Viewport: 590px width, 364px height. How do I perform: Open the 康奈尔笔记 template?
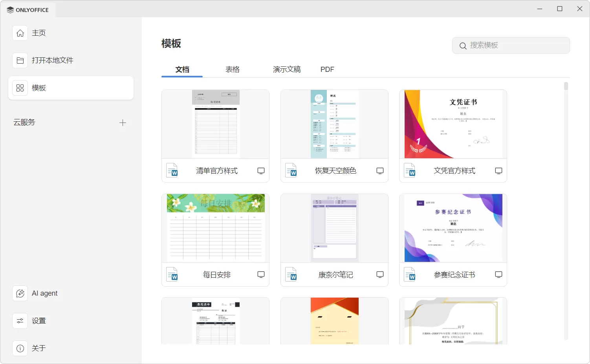pos(334,228)
